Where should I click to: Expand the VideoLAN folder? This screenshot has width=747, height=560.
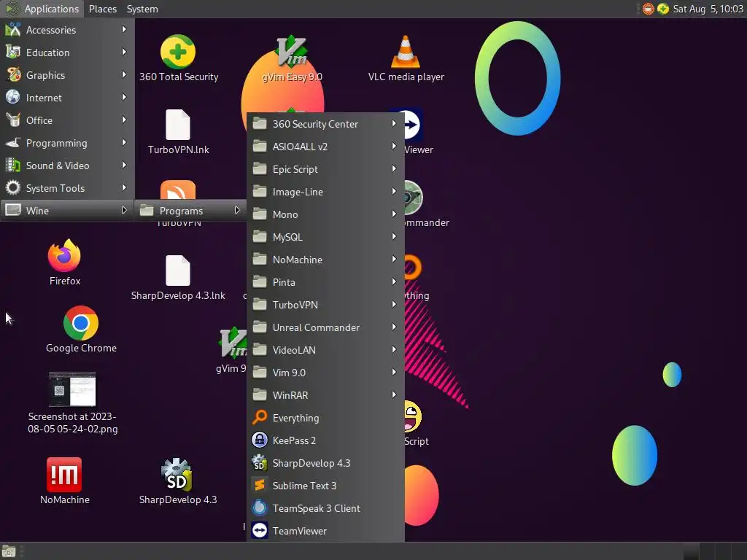point(325,350)
